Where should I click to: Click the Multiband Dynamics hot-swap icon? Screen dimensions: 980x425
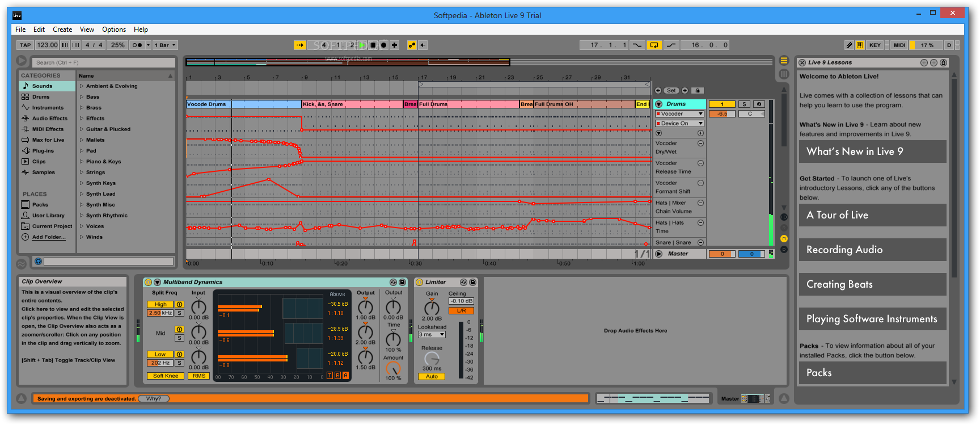[393, 282]
